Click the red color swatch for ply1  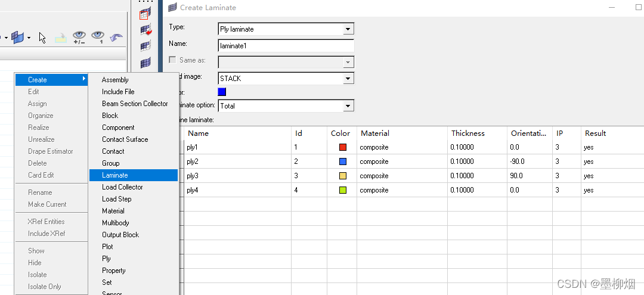[x=342, y=147]
